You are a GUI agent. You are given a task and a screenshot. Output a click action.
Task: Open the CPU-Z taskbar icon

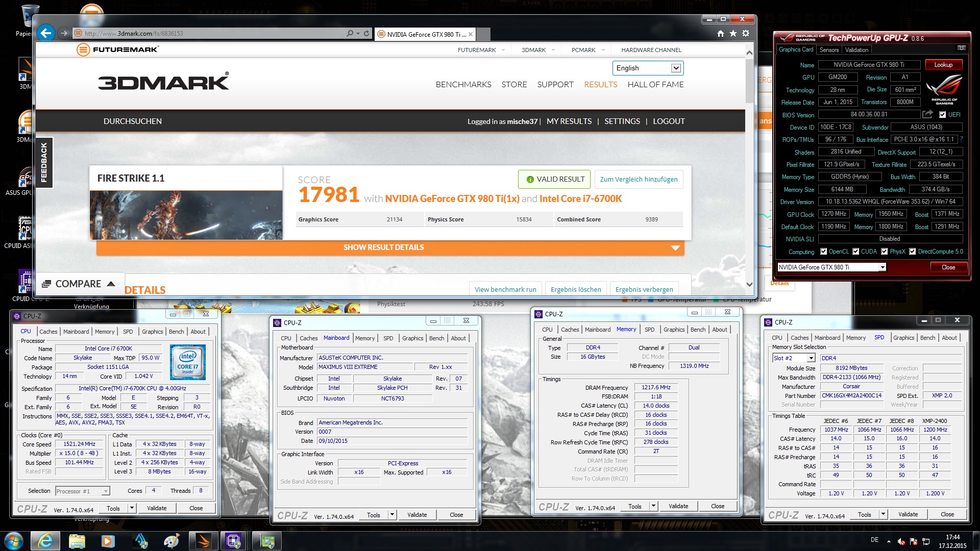234,541
